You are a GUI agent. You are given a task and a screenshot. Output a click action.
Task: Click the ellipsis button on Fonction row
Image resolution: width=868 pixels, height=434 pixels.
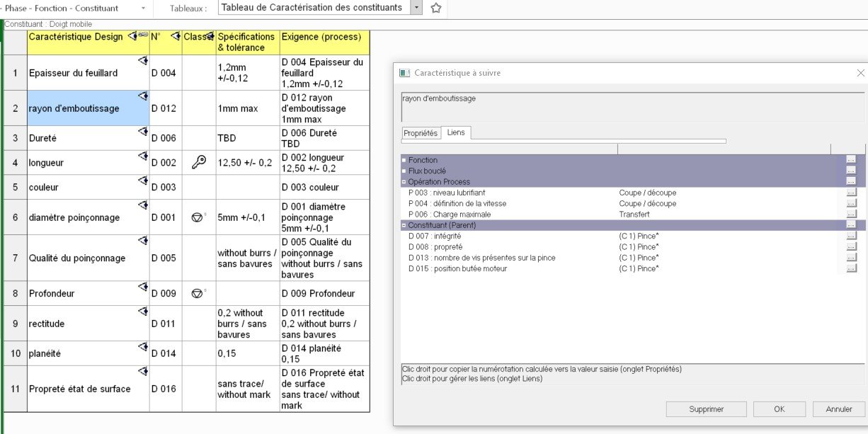pos(851,160)
